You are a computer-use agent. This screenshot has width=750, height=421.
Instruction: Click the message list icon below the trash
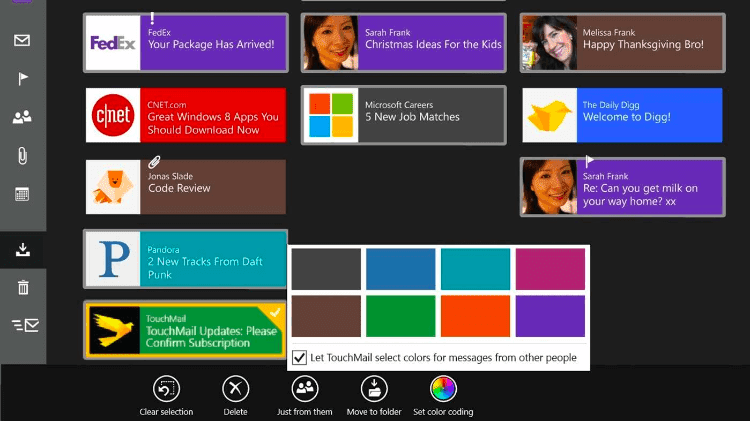pos(24,324)
